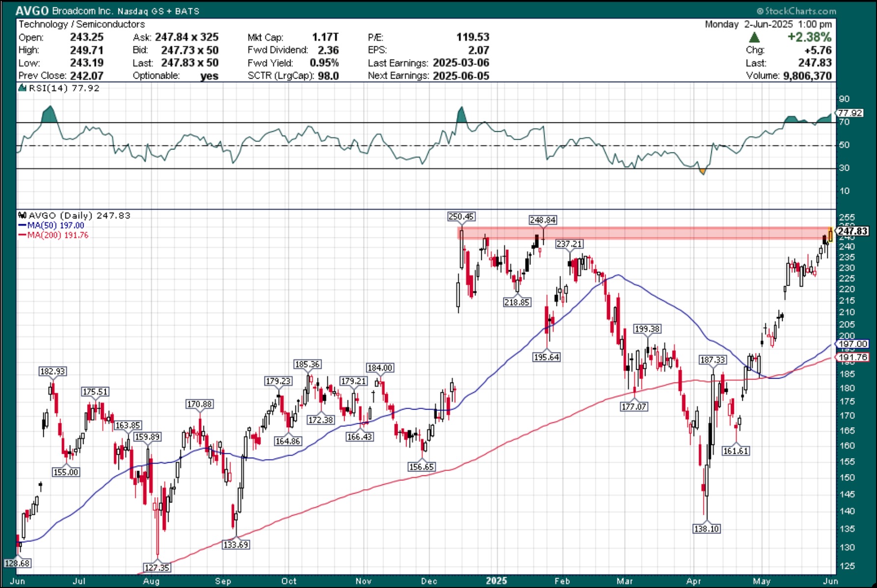Click the Apr month label on time axis

pyautogui.click(x=694, y=581)
